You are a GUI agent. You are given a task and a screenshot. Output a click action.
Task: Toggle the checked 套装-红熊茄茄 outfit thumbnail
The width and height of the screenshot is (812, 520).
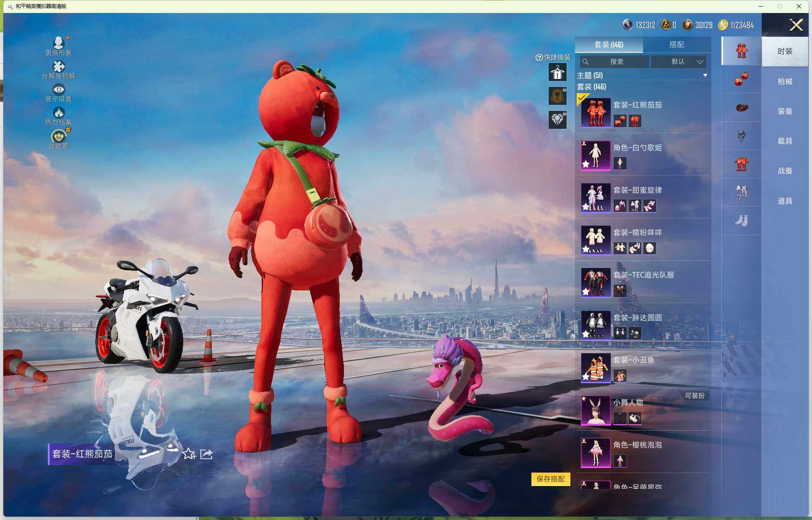click(596, 112)
